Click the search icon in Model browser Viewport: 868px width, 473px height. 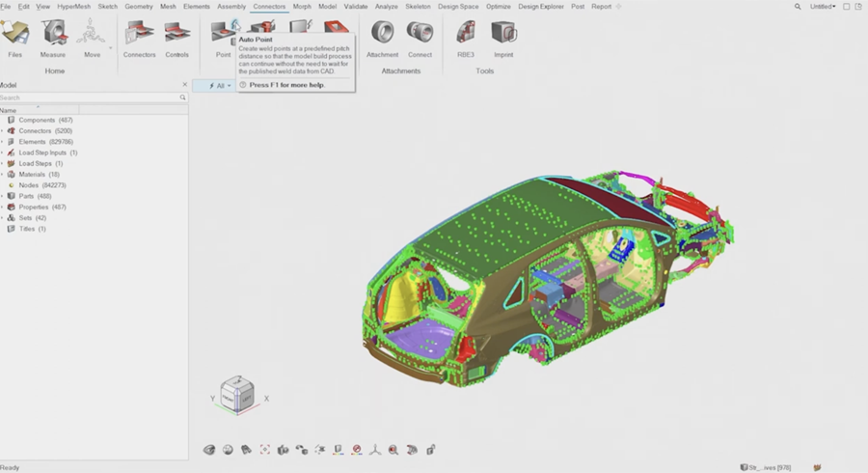pos(182,97)
